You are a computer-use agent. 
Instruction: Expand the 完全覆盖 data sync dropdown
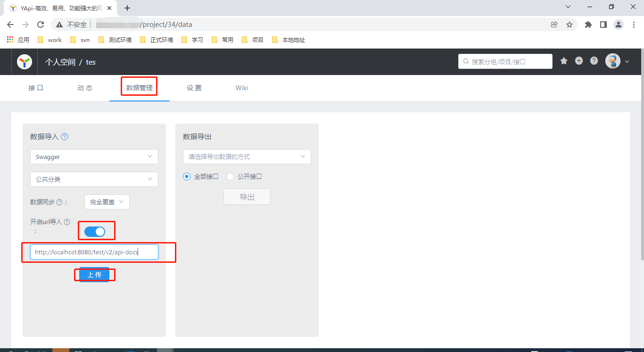click(x=107, y=201)
